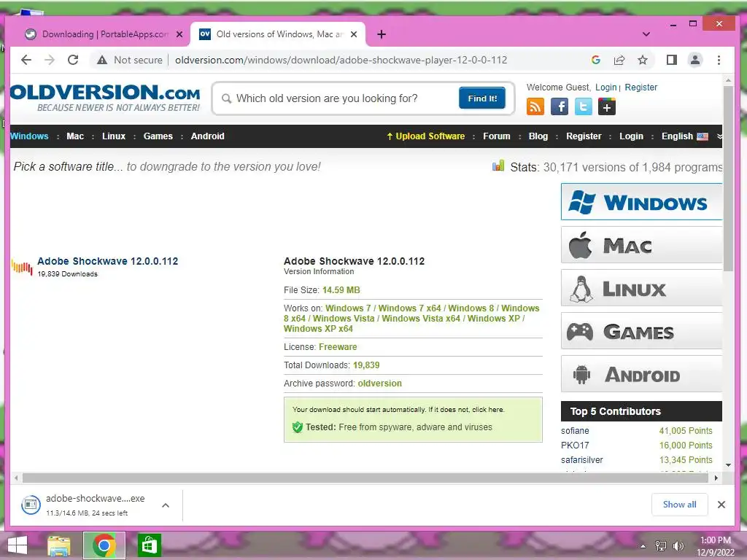Show hidden tray icons arrow
The image size is (747, 560).
point(643,546)
